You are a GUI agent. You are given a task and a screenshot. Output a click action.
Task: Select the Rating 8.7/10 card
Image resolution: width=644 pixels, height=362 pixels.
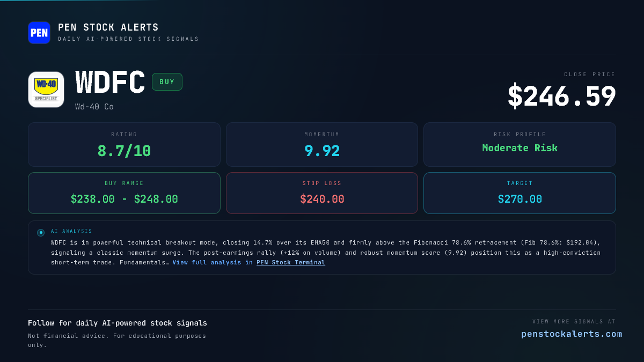[x=124, y=144]
